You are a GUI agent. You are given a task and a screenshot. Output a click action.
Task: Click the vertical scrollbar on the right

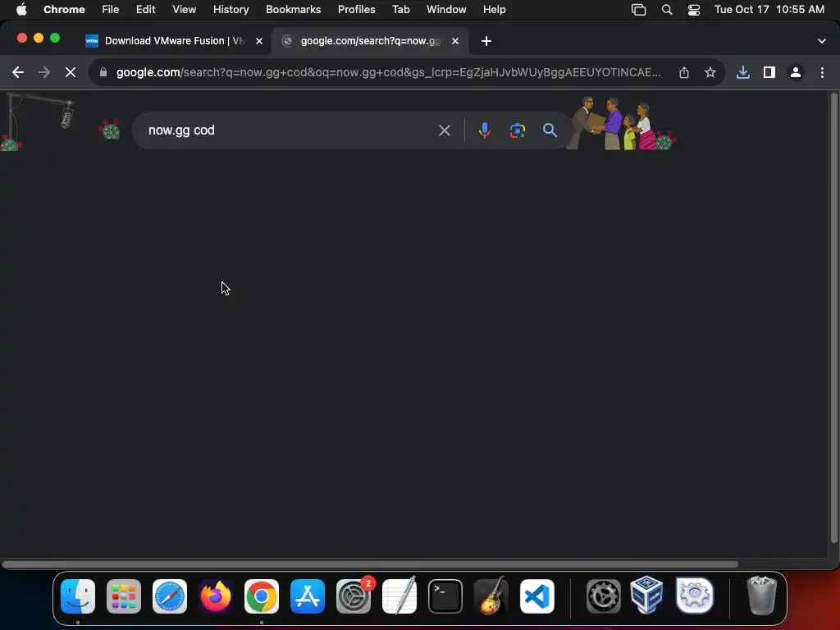pyautogui.click(x=833, y=318)
